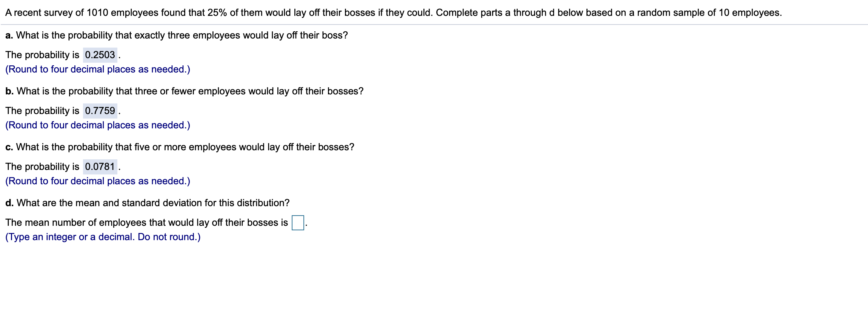This screenshot has height=330, width=868.
Task: Click the mean number of employees sentence
Action: (147, 222)
